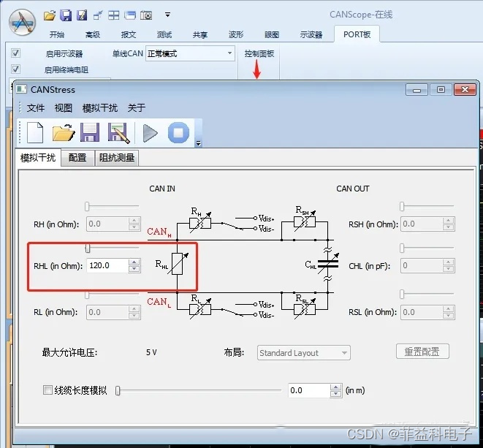Toggle the 启用终端电阻 checkbox
The height and width of the screenshot is (448, 483).
tap(15, 69)
